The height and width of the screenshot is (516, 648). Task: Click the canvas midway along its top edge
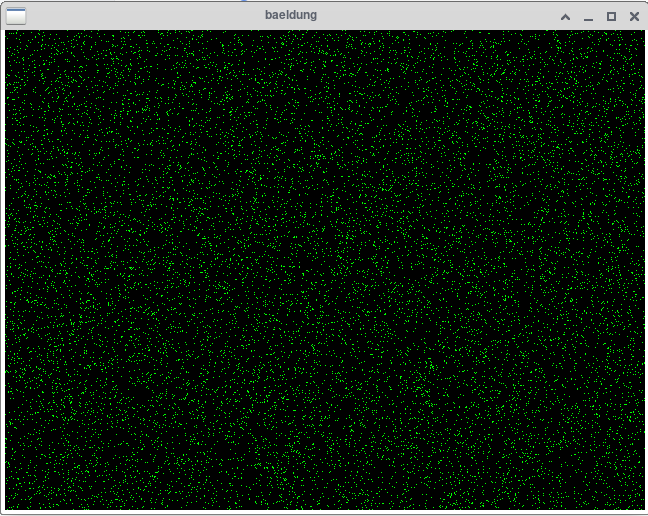pos(324,33)
